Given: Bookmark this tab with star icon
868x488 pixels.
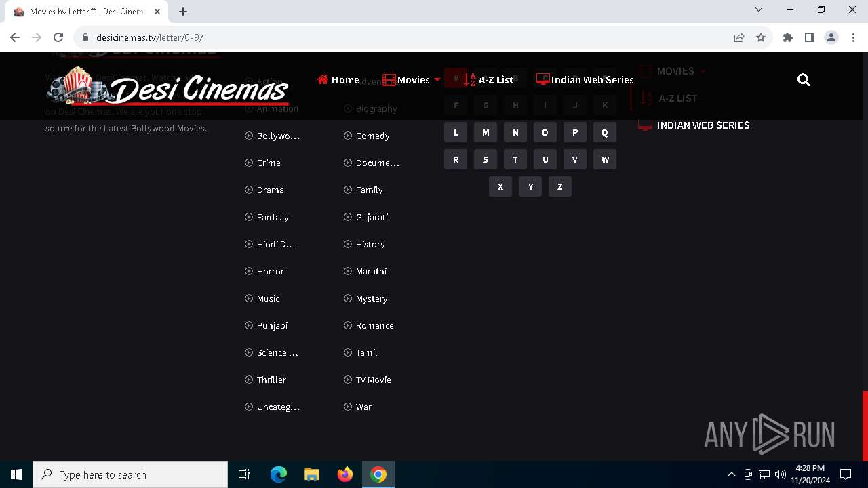Looking at the screenshot, I should 761,37.
